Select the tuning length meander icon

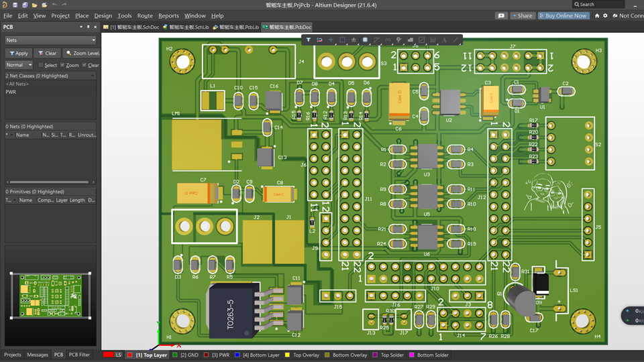pyautogui.click(x=388, y=40)
